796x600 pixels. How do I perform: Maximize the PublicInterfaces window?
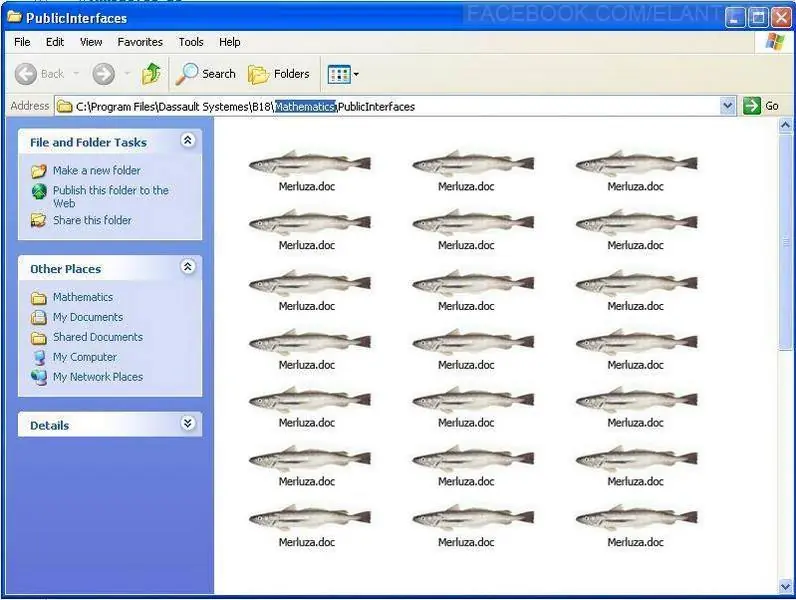point(758,18)
